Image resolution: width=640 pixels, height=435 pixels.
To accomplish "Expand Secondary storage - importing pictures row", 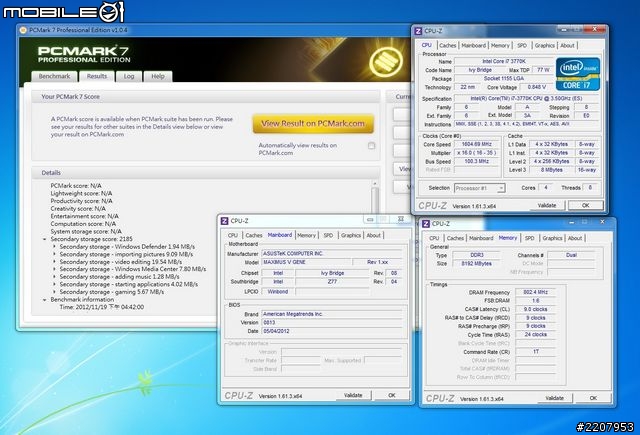I will click(54, 254).
